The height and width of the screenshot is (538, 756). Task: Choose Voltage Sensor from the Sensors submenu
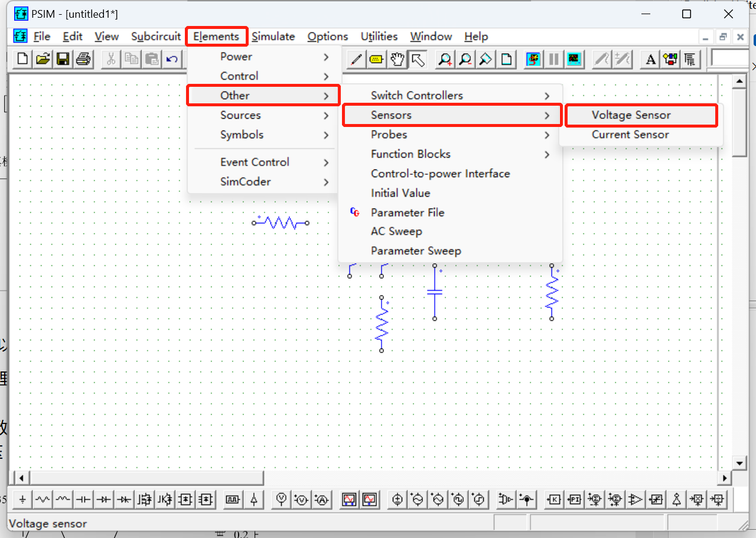(641, 115)
